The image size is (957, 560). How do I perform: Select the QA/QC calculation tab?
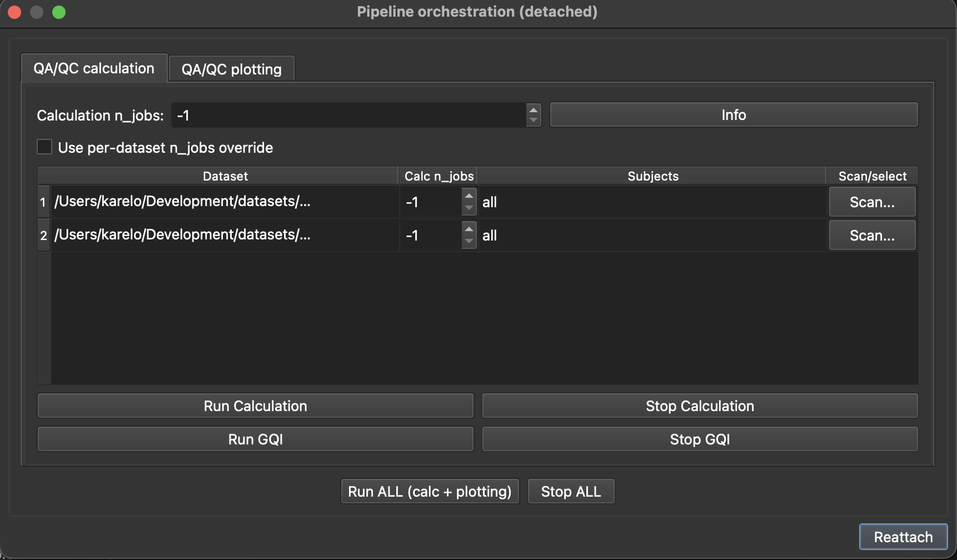point(94,68)
